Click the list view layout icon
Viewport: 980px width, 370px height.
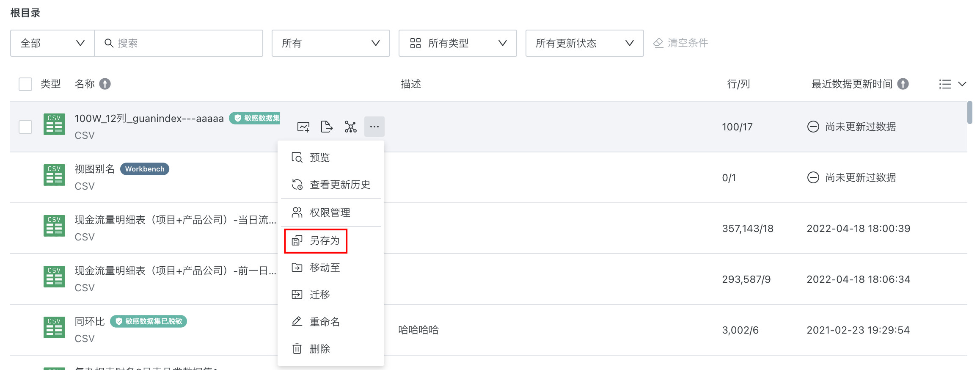[x=945, y=84]
